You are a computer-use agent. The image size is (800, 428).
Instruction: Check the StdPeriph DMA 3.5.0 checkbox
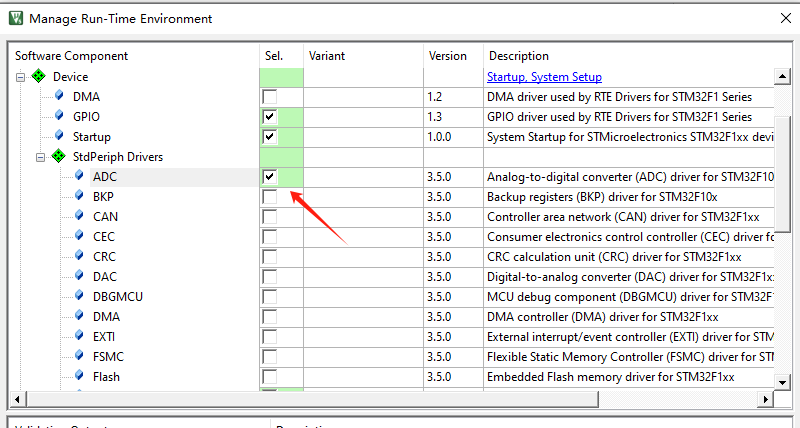pyautogui.click(x=269, y=317)
